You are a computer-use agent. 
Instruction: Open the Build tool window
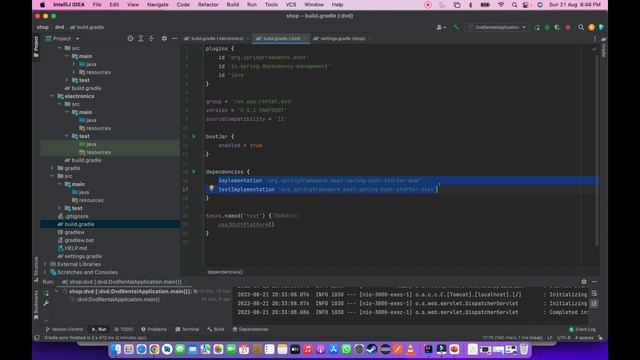click(x=216, y=329)
